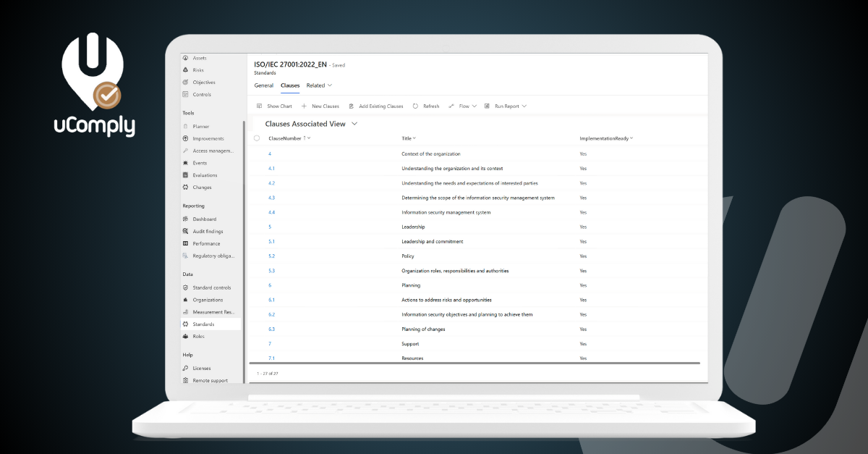The image size is (868, 454).
Task: Click the horizontal scrollbar below the clauses grid
Action: click(475, 363)
